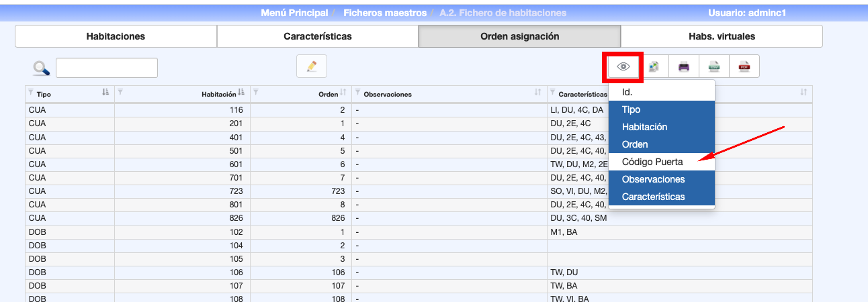
Task: Hide the Observaciones column via dropdown
Action: pyautogui.click(x=653, y=179)
